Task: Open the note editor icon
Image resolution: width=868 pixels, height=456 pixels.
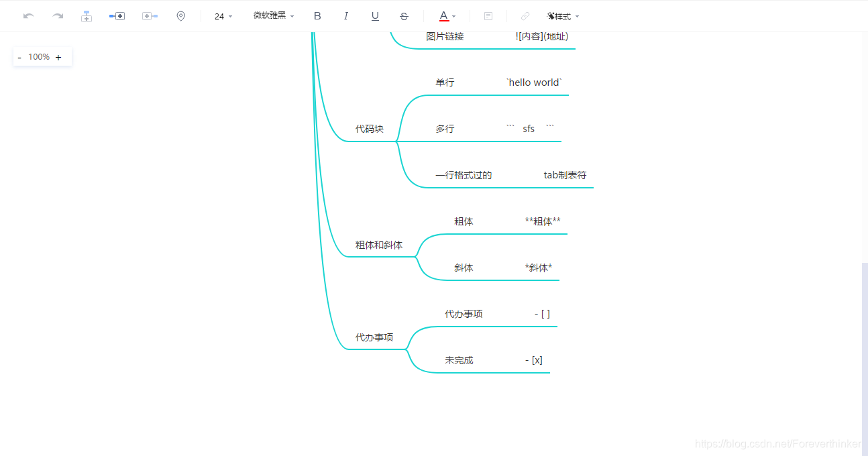Action: coord(488,16)
